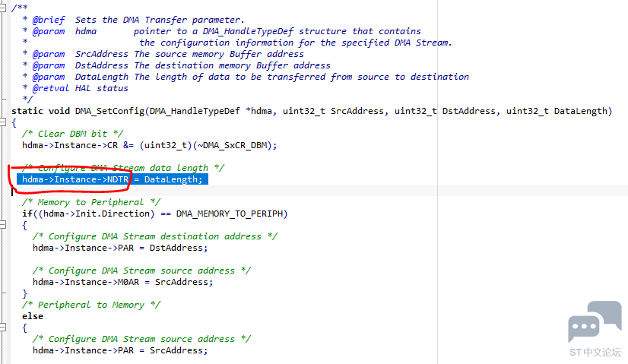Click the '@param SrcAddress' comment line
The height and width of the screenshot is (364, 628).
point(163,54)
